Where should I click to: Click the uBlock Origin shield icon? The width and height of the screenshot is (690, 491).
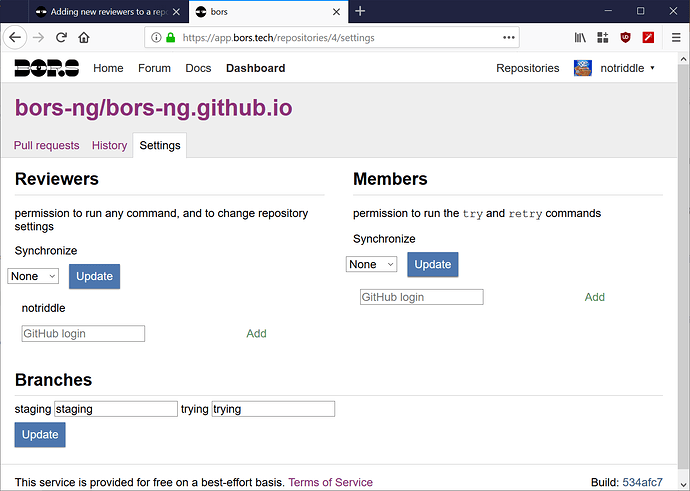coord(625,38)
